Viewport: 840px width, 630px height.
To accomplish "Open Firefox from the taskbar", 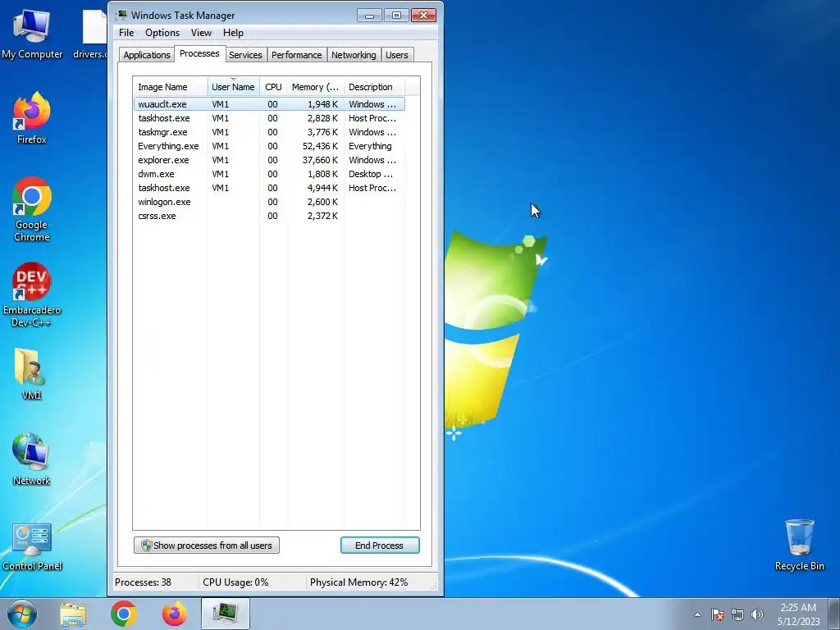I will (175, 614).
